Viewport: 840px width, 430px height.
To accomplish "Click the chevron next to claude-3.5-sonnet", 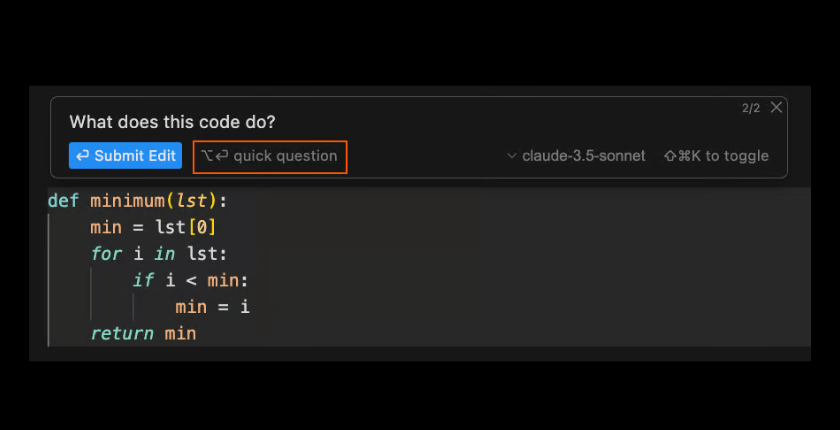I will (x=512, y=156).
